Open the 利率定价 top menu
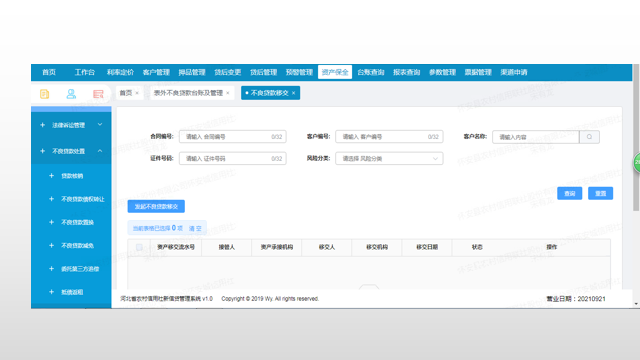 pyautogui.click(x=120, y=72)
